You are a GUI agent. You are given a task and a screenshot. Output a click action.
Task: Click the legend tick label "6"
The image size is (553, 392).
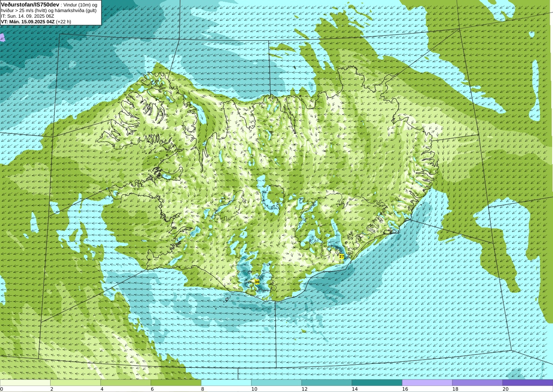click(x=152, y=389)
